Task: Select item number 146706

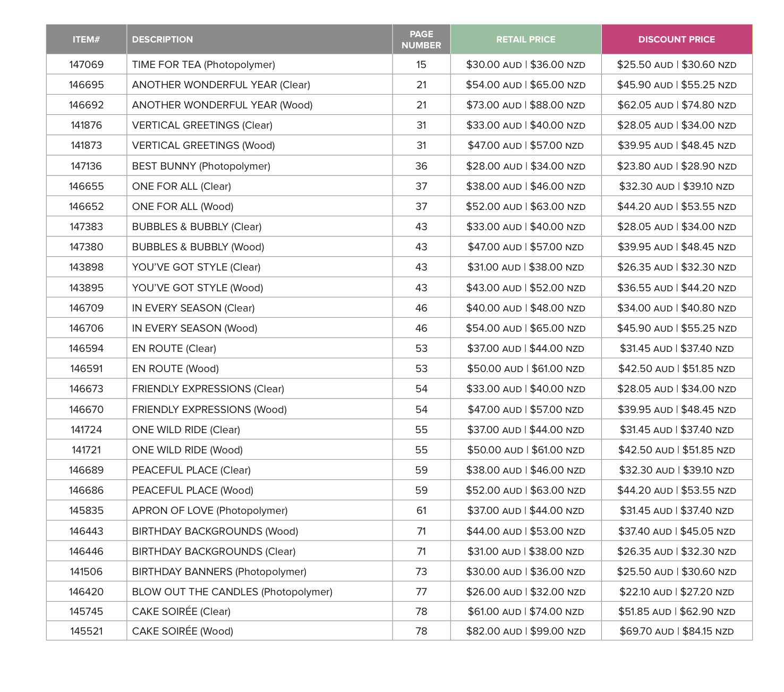Action: click(x=87, y=328)
